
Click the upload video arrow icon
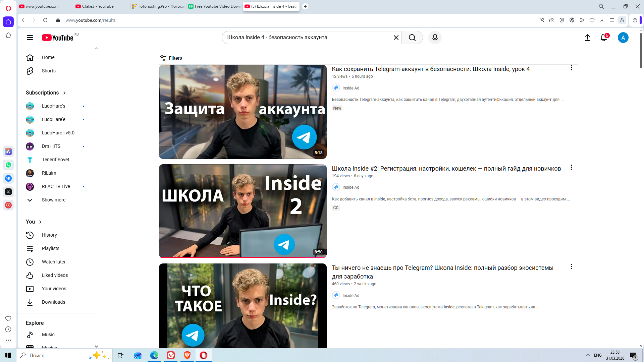(x=587, y=38)
